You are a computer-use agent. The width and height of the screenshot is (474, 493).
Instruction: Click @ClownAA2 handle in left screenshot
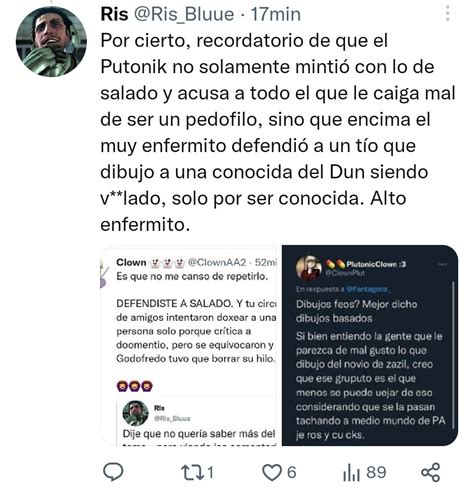point(217,263)
